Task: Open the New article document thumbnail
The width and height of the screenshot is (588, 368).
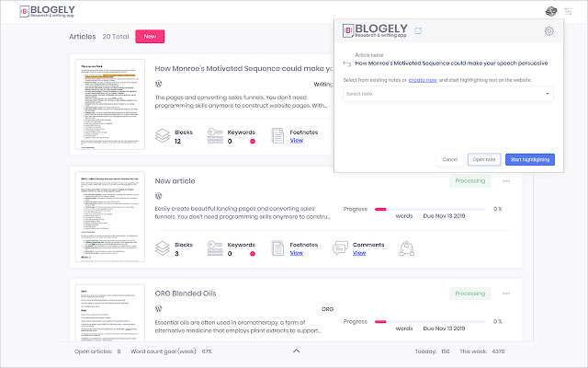Action: (110, 217)
